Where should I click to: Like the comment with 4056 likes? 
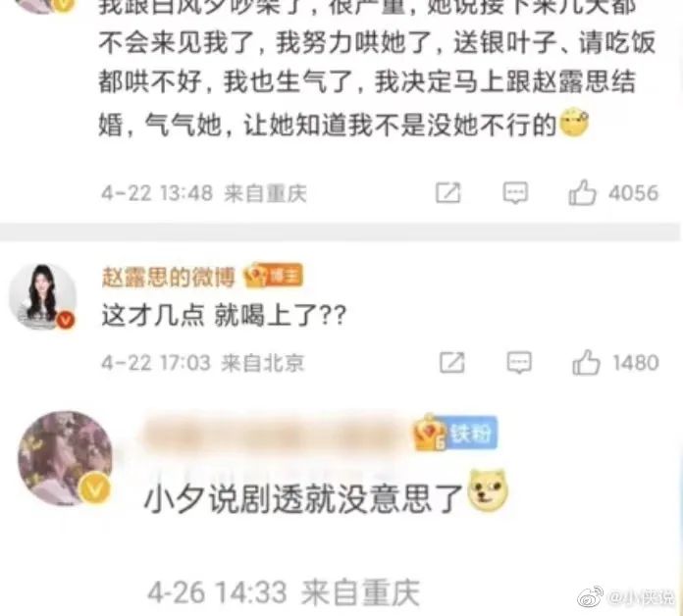(582, 193)
